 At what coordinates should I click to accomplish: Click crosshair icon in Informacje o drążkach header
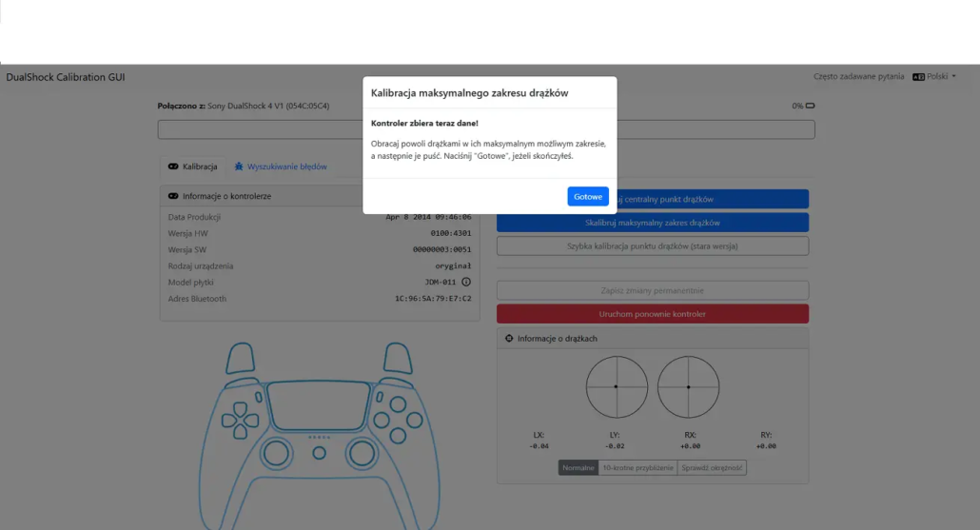pos(509,339)
